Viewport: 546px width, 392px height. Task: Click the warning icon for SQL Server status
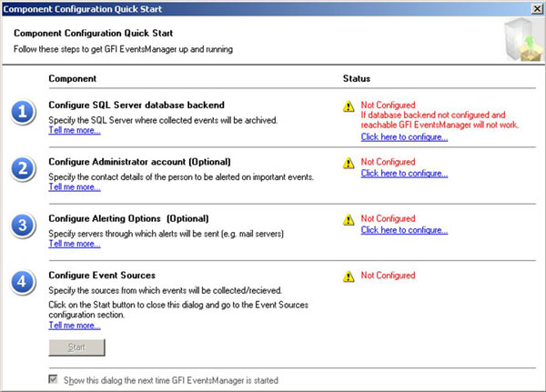(349, 106)
